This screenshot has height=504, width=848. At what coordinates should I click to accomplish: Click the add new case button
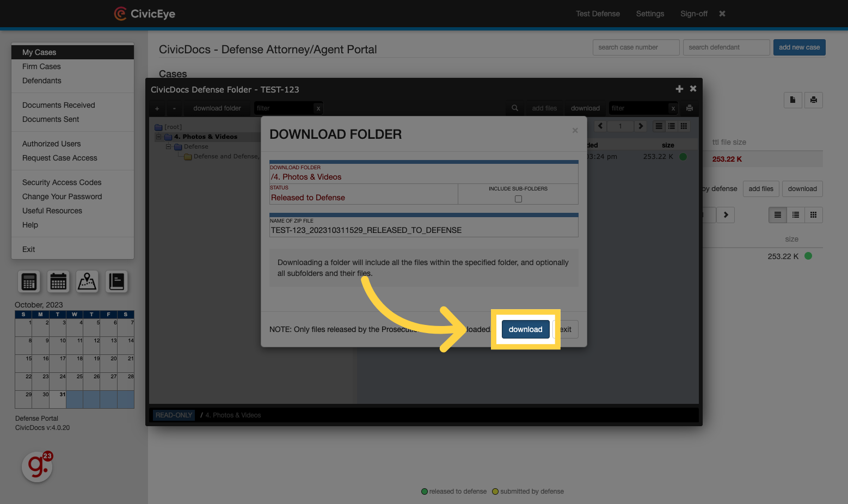click(799, 47)
